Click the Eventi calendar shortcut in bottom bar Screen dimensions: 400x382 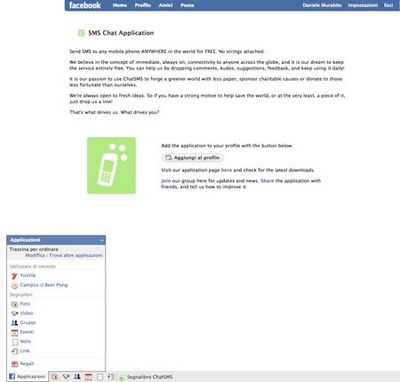[88, 377]
